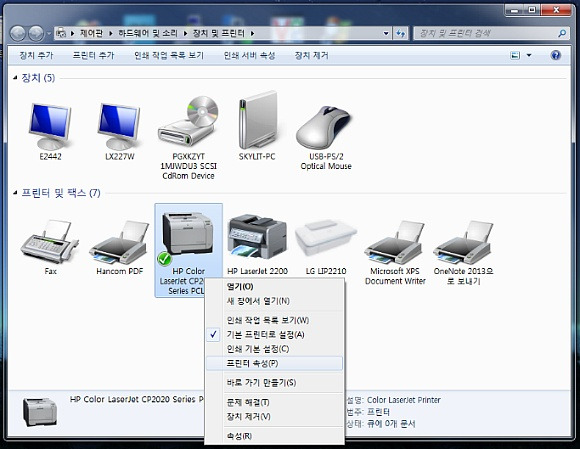Choose 열기(O) from context menu
This screenshot has width=580, height=449.
click(274, 287)
